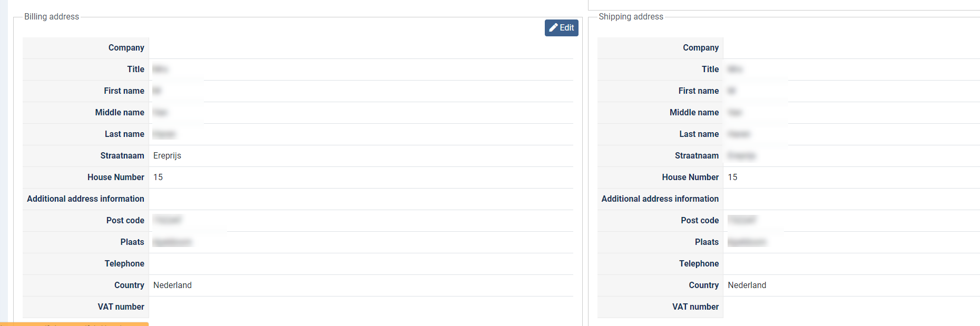This screenshot has width=980, height=326.
Task: Click the Shipping address section heading
Action: point(631,17)
